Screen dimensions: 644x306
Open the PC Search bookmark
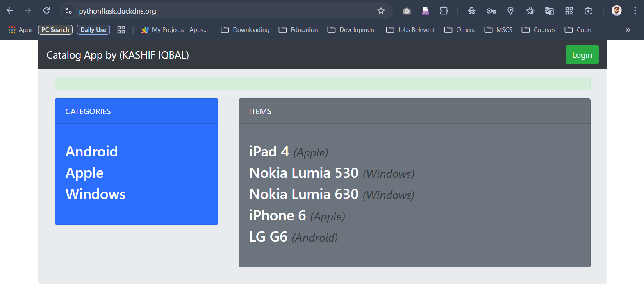(55, 30)
